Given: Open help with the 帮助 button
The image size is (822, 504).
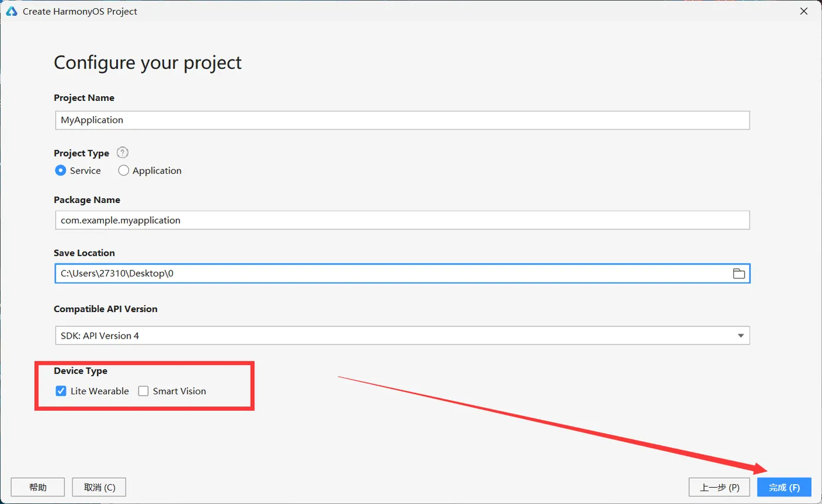Looking at the screenshot, I should click(38, 488).
